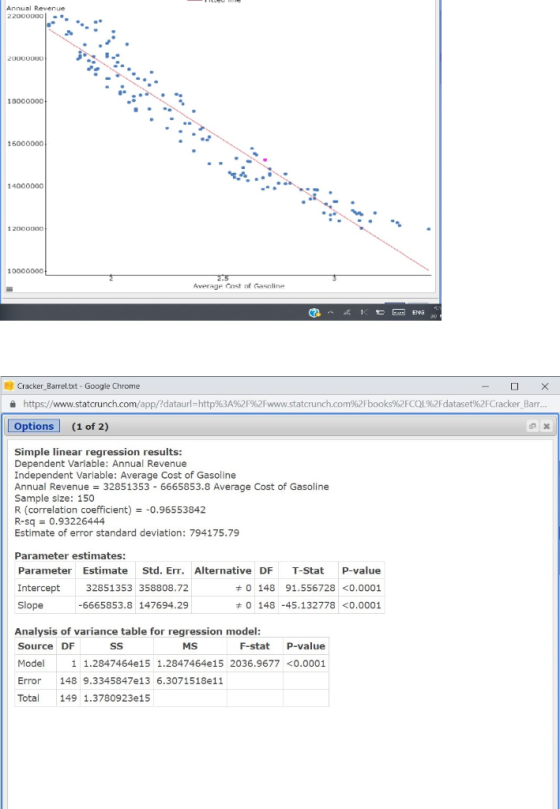Click the battery icon in the system tray
Image resolution: width=560 pixels, height=809 pixels.
click(380, 312)
